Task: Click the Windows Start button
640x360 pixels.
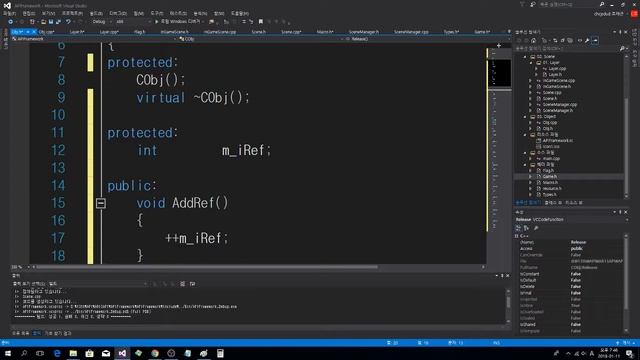Action: click(8, 353)
